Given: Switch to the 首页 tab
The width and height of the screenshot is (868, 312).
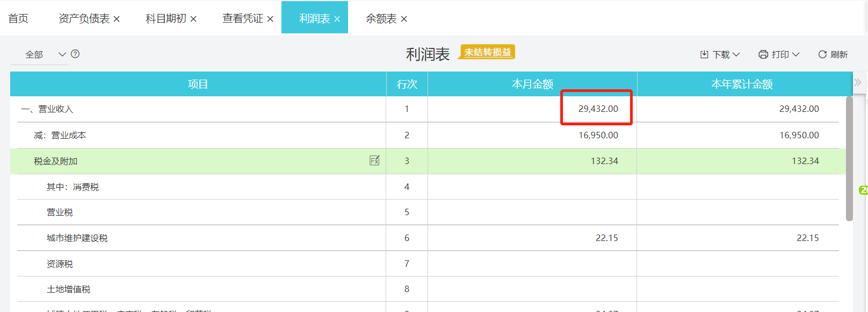Looking at the screenshot, I should 18,18.
